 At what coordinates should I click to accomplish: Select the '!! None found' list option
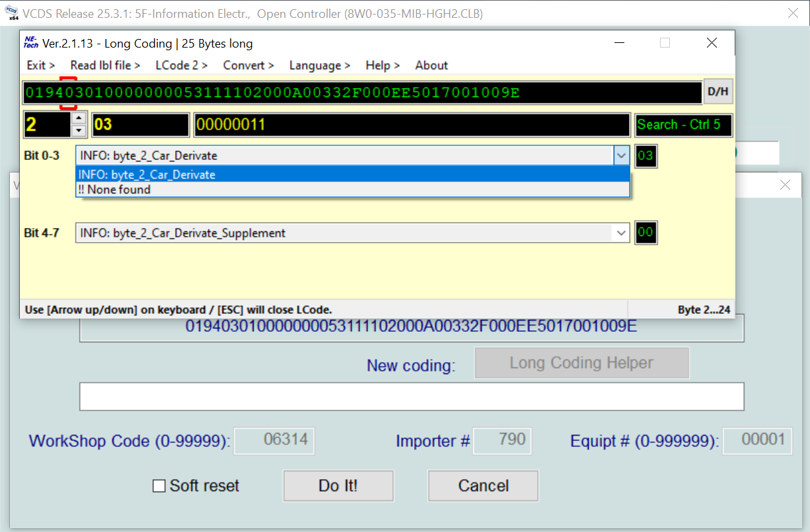tap(353, 190)
